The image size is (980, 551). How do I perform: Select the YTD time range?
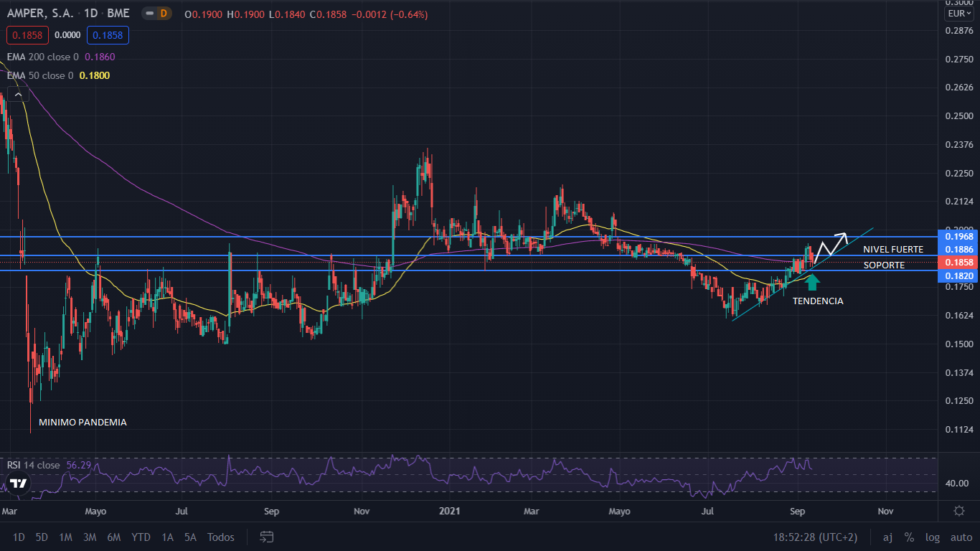point(141,537)
